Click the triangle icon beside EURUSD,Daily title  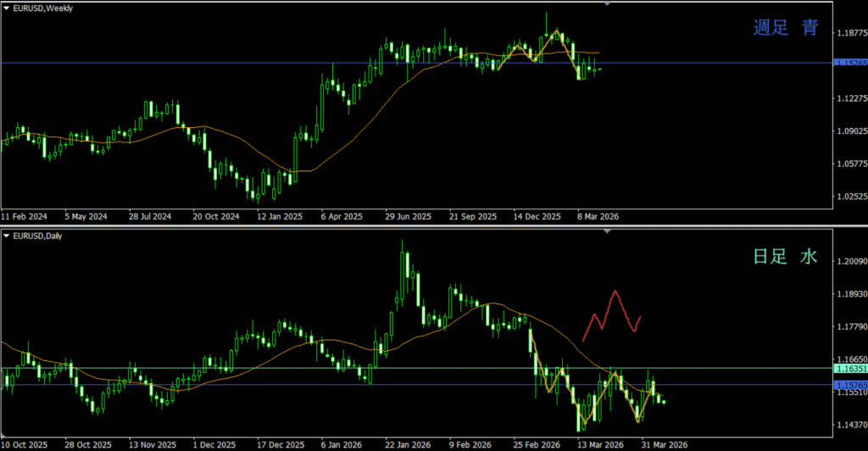pyautogui.click(x=7, y=235)
